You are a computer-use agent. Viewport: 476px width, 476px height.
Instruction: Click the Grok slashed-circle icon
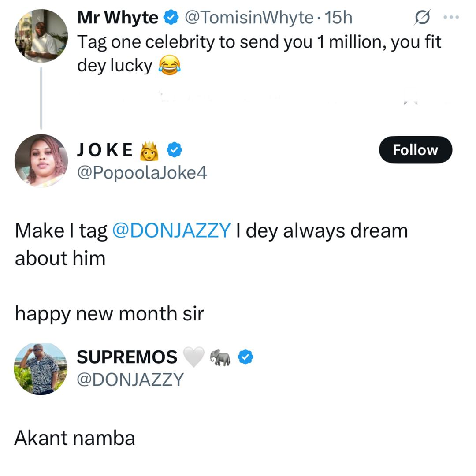[x=422, y=18]
